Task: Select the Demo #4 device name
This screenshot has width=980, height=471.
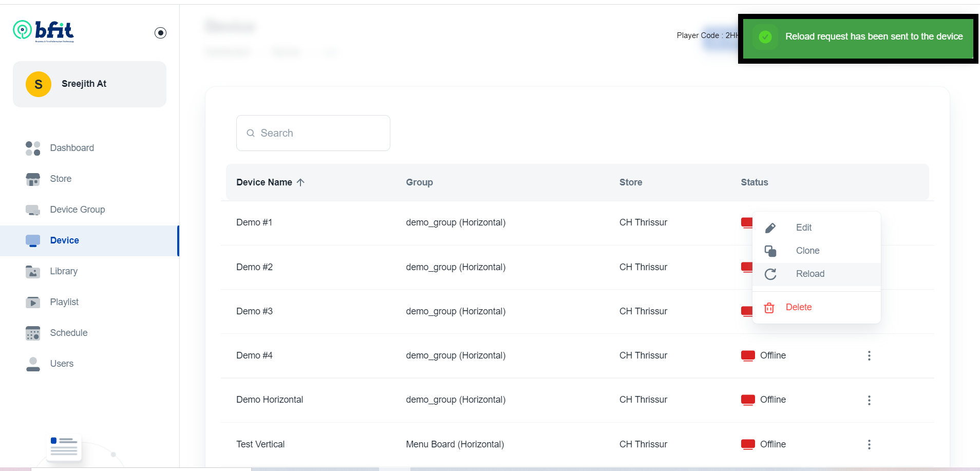Action: 254,355
